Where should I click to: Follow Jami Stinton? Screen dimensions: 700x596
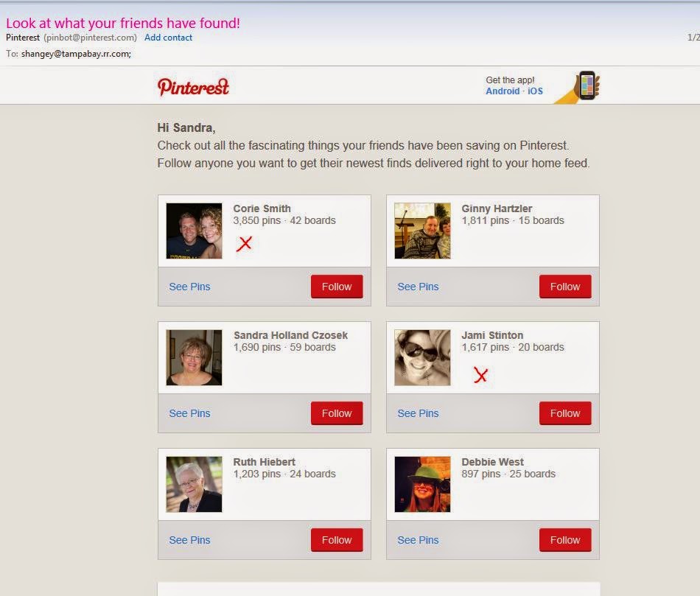click(565, 413)
